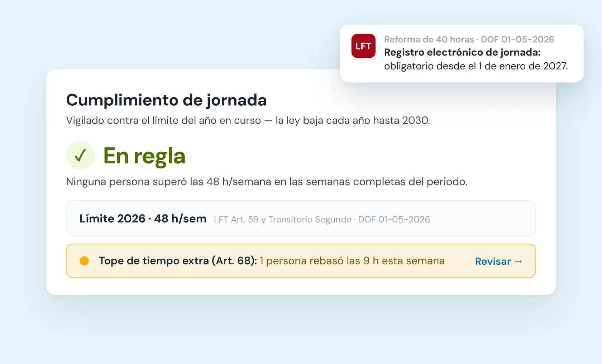
Task: Click 'obligatorio desde el 1 de enero de 2027.'
Action: point(476,66)
